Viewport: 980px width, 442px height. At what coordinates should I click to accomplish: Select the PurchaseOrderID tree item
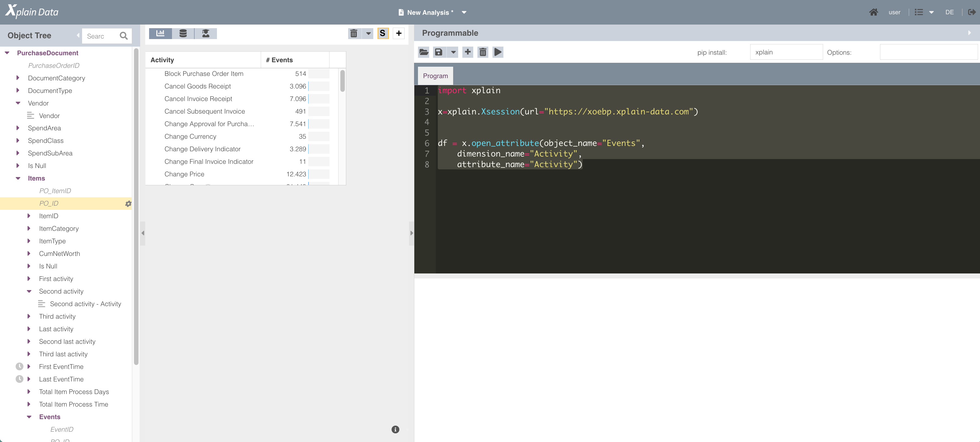[54, 65]
